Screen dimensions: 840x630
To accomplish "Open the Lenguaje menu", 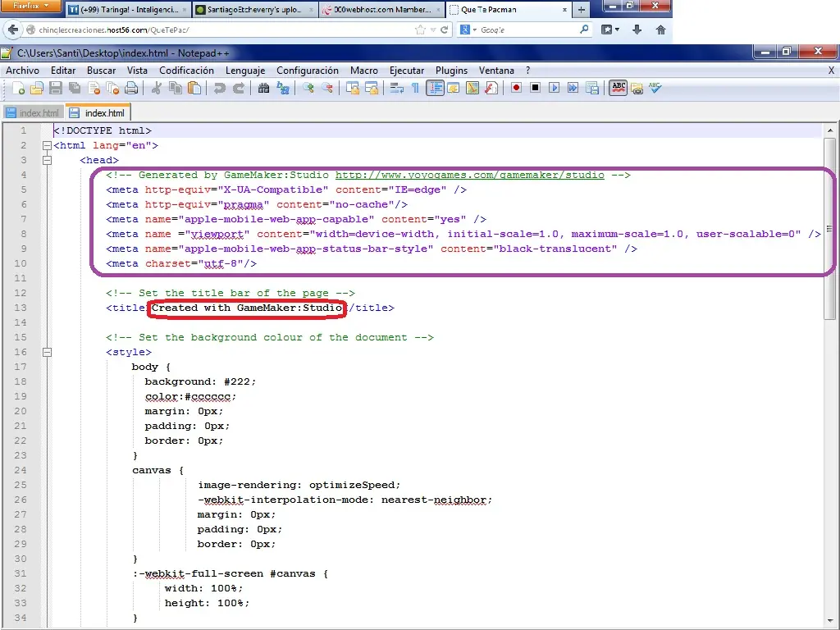I will point(245,71).
